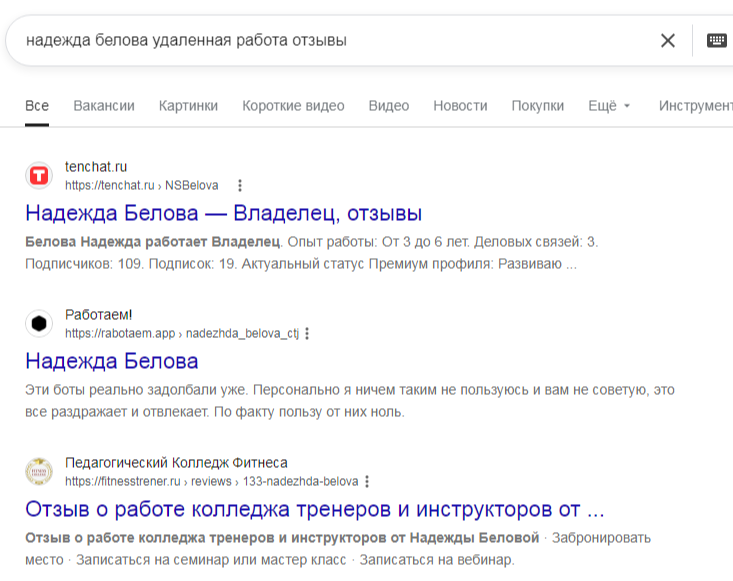Open the Покупки tab
This screenshot has height=581, width=733.
[x=538, y=106]
